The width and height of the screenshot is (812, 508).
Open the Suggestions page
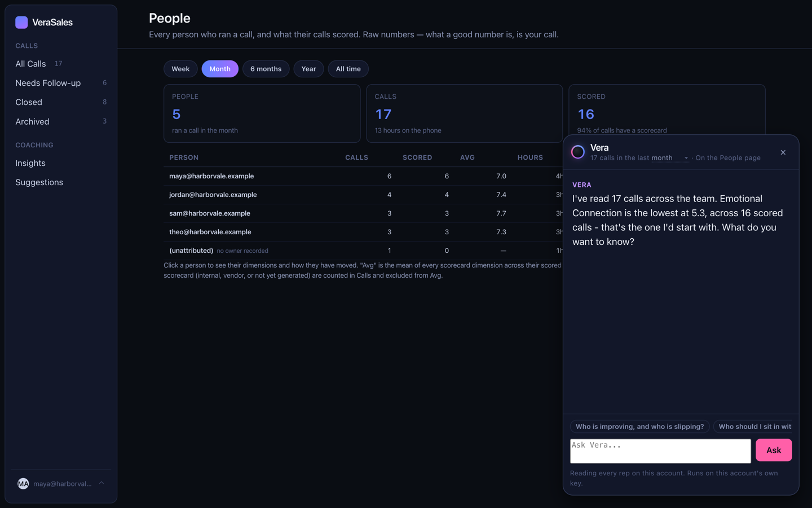[61, 182]
